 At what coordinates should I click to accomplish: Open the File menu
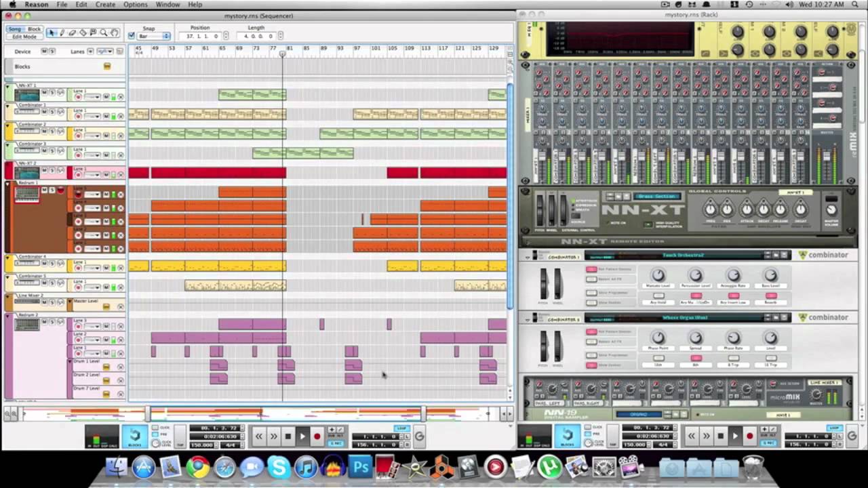tap(62, 5)
